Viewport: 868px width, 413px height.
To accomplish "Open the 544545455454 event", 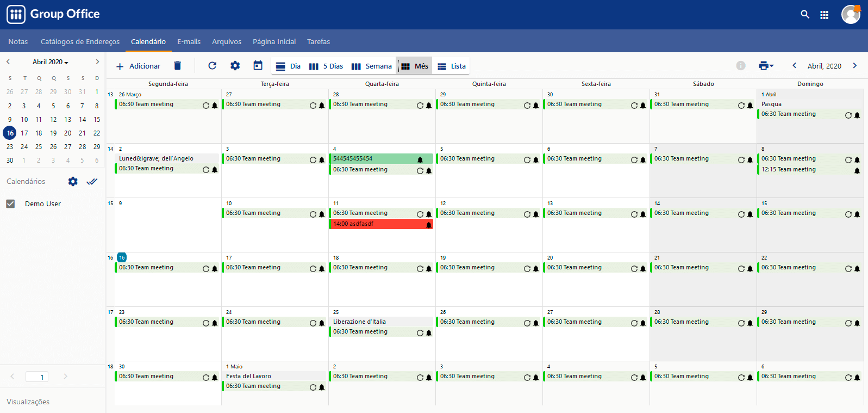I will point(381,159).
